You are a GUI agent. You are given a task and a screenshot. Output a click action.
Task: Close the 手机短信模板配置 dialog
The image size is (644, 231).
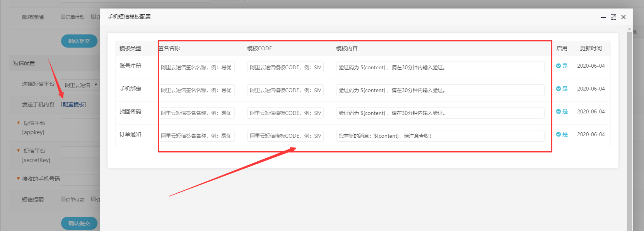coord(624,17)
